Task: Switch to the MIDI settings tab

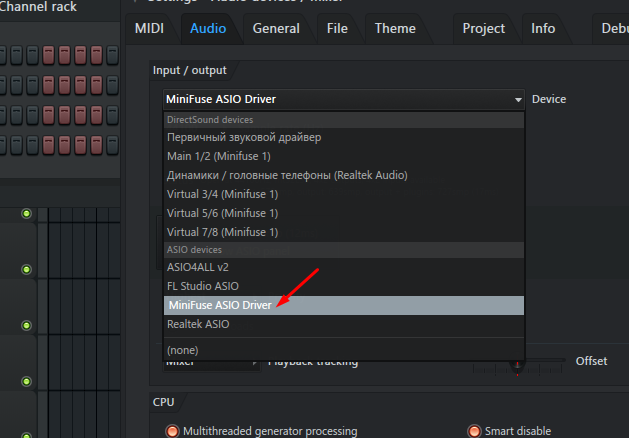Action: tap(149, 28)
